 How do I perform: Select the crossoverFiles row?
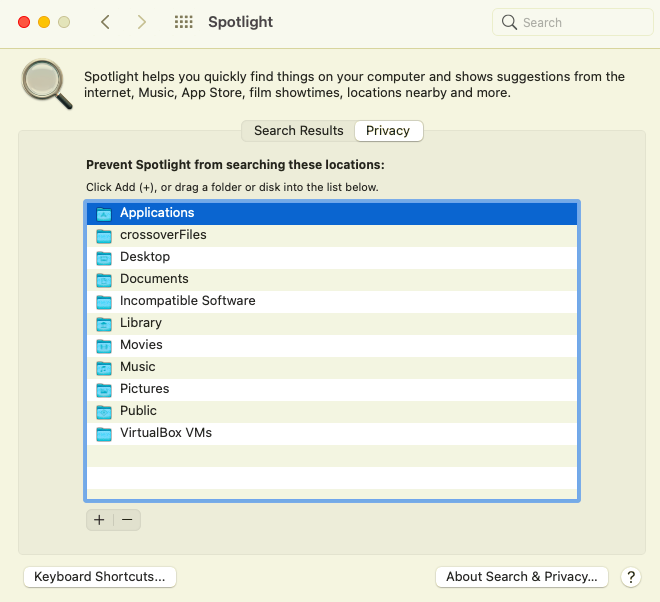point(332,236)
